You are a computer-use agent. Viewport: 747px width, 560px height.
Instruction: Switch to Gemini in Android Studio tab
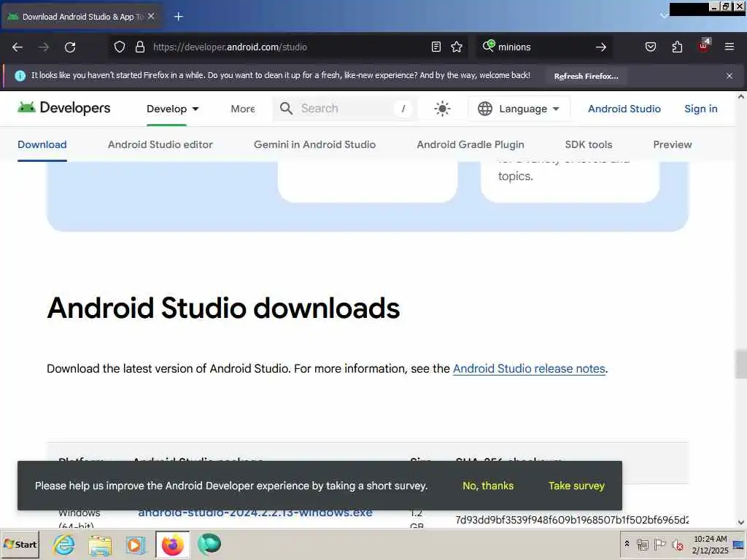pos(314,144)
